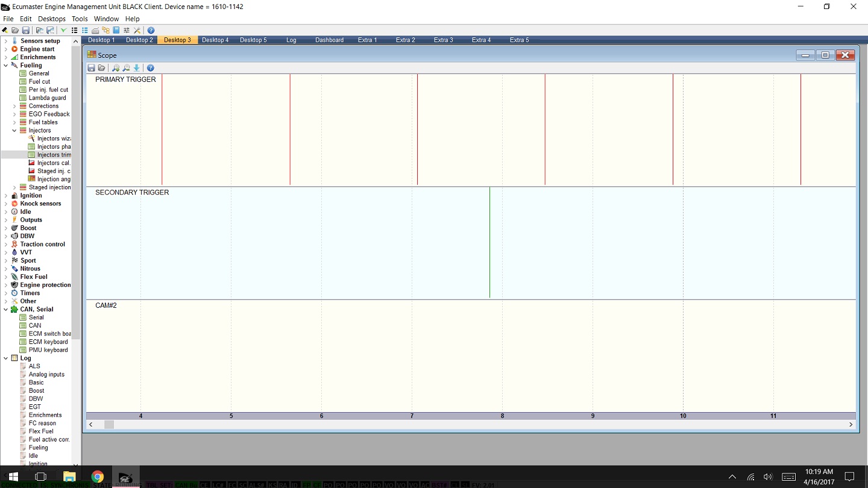This screenshot has width=868, height=488.
Task: Click the Scope horizontal scrollbar right arrow
Action: [x=851, y=424]
